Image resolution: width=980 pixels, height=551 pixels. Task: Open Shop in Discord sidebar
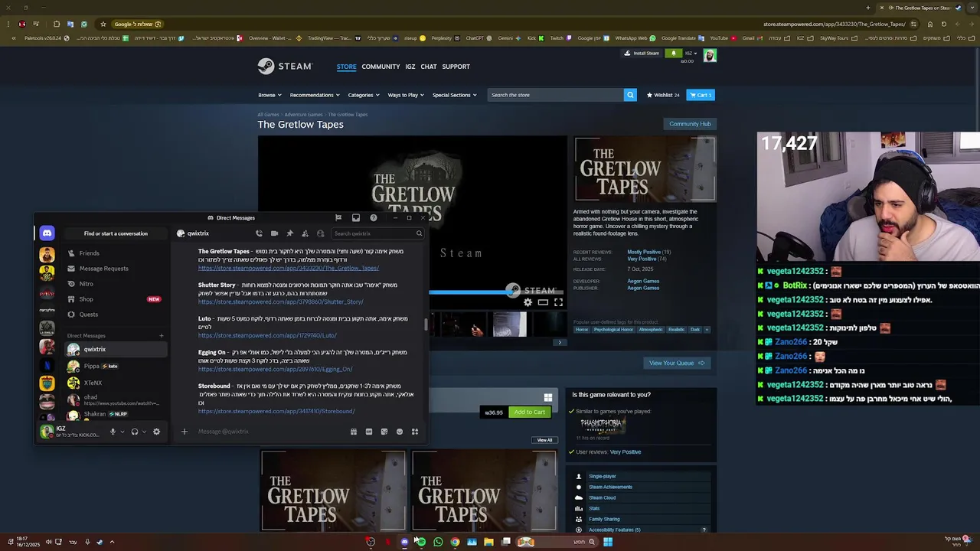click(115, 299)
